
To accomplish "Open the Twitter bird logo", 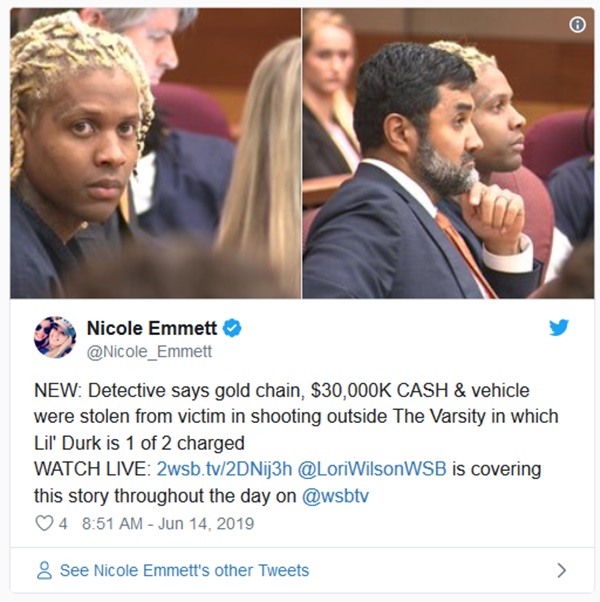I will click(559, 327).
